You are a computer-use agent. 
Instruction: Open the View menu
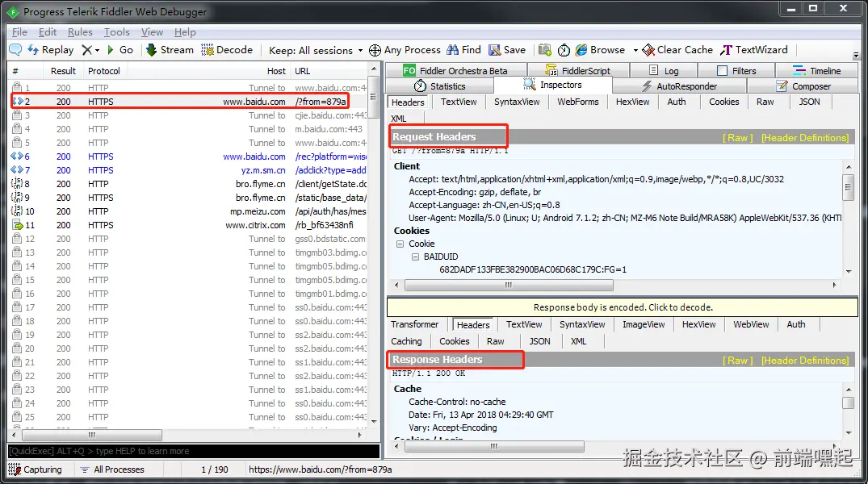(152, 32)
